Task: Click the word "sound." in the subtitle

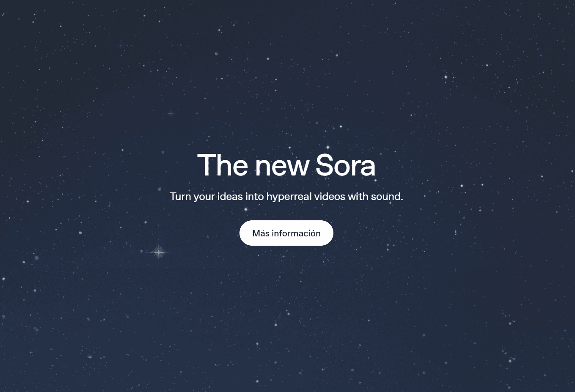Action: (x=387, y=197)
